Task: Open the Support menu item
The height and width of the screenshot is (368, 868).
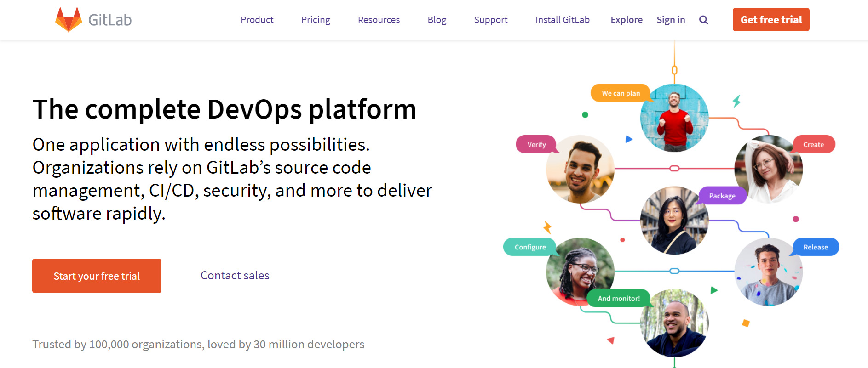Action: (491, 20)
